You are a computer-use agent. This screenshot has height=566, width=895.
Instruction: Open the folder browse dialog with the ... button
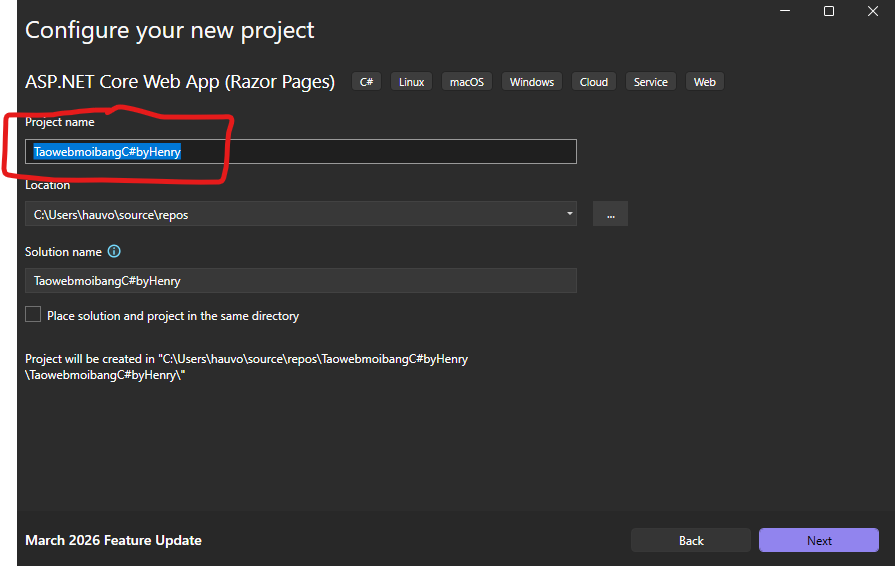pos(610,214)
